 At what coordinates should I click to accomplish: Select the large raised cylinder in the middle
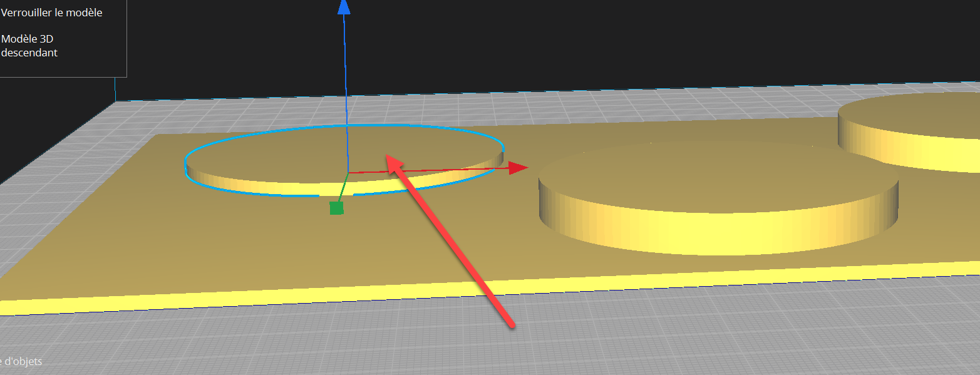(x=718, y=197)
